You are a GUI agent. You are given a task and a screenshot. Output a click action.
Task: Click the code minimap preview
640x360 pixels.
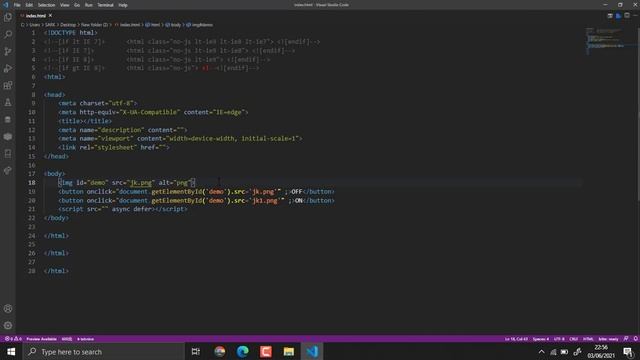click(x=605, y=41)
